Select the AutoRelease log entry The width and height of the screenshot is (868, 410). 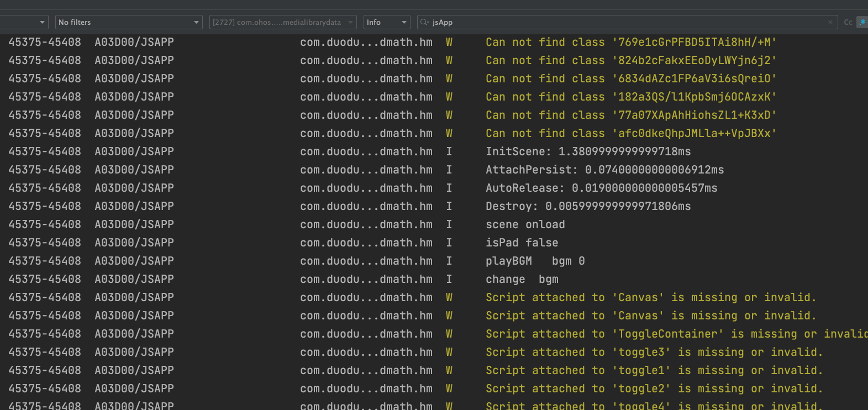click(601, 188)
